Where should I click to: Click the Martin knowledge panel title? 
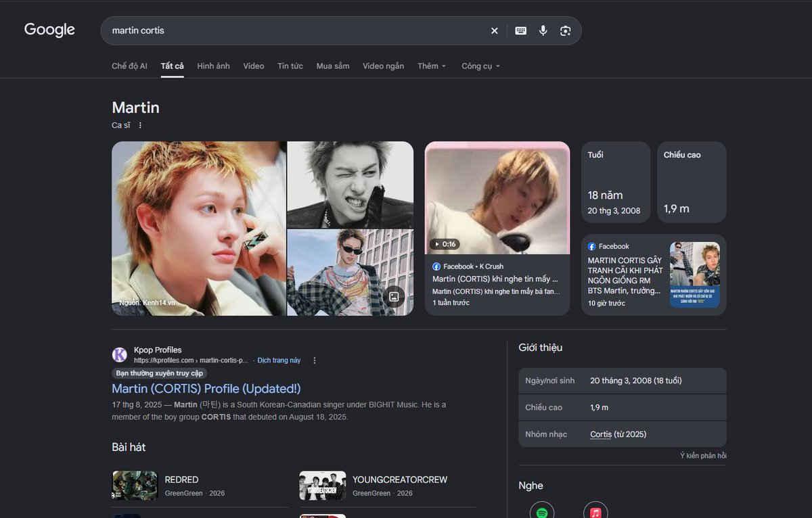(135, 108)
